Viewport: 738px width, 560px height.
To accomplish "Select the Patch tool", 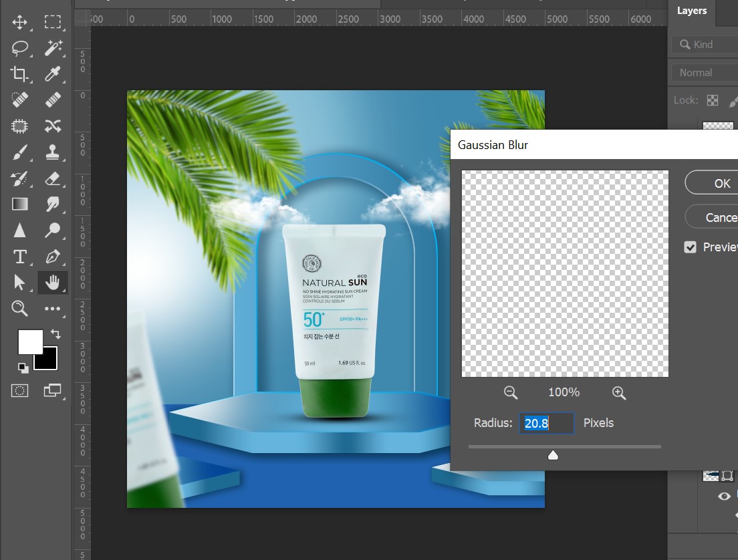I will pos(19,126).
